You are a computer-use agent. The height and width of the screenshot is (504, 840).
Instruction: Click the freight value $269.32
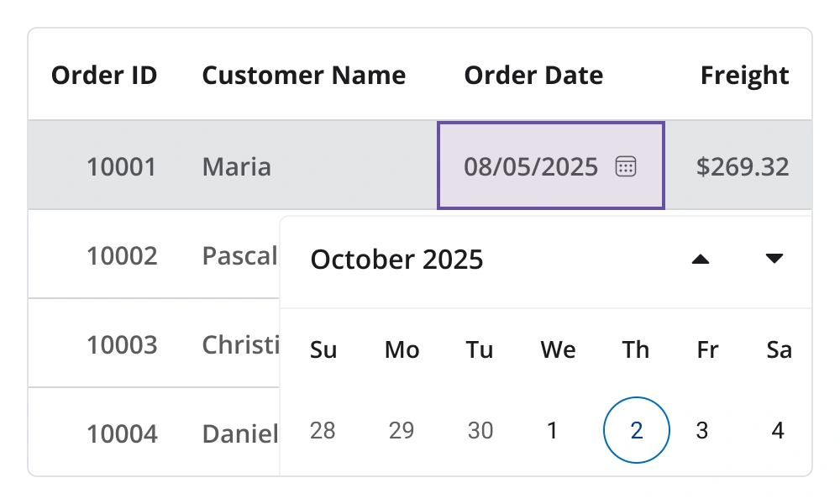tap(743, 165)
